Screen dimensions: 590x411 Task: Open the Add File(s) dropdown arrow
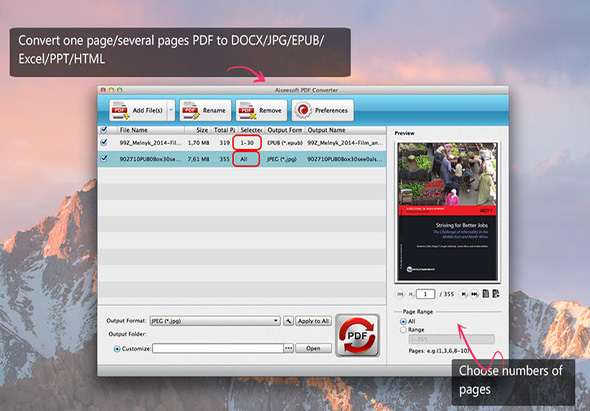tap(171, 110)
